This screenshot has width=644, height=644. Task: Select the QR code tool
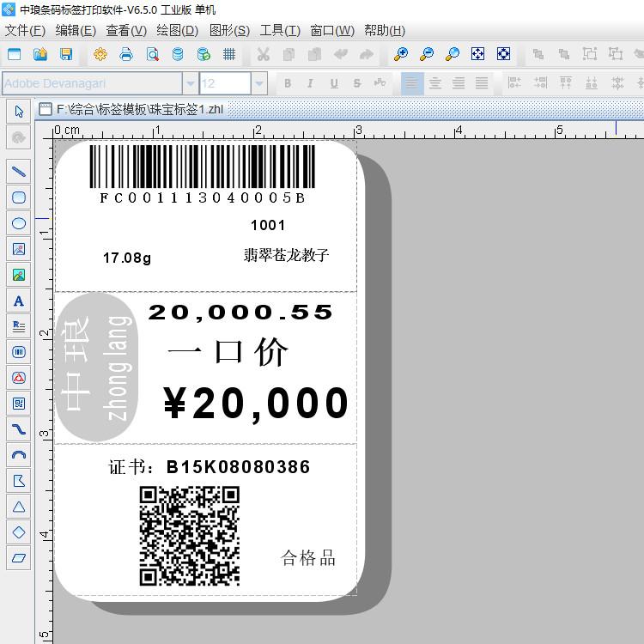[19, 404]
